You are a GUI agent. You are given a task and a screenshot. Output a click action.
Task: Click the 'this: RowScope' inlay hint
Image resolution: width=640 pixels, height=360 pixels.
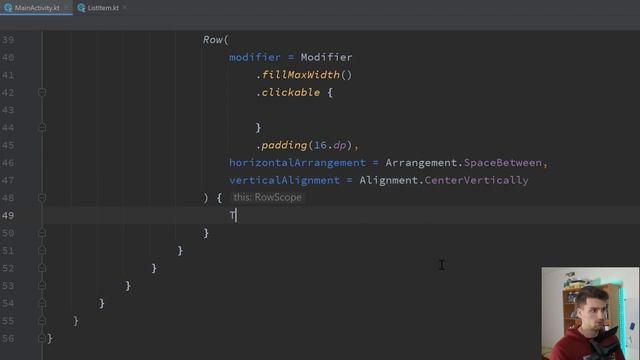tap(267, 198)
